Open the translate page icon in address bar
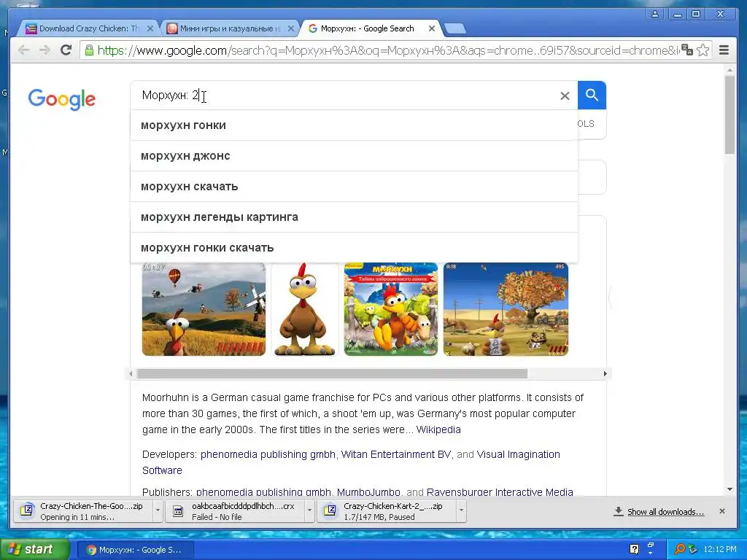The image size is (747, 560). [687, 50]
